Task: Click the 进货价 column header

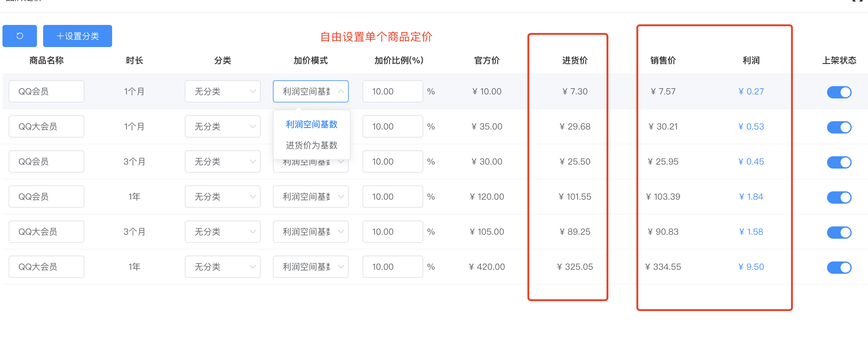Action: click(x=575, y=60)
